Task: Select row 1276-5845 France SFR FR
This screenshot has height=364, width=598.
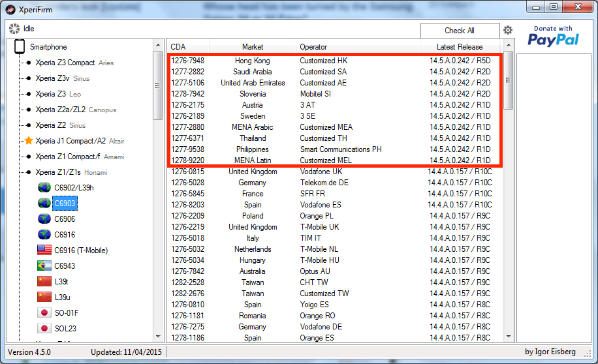Action: click(x=335, y=194)
